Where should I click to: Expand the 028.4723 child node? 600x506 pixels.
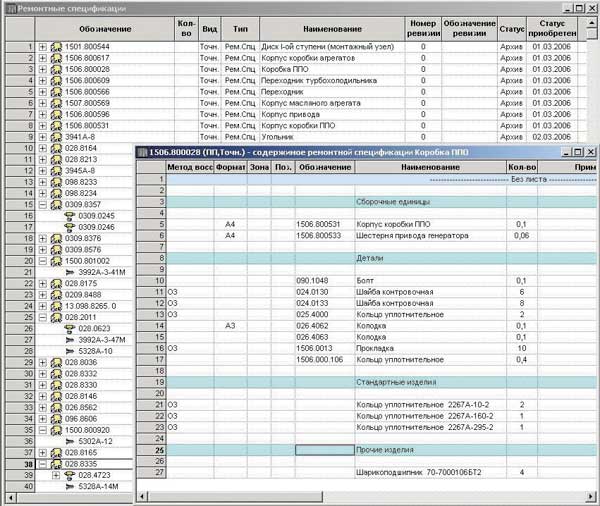pyautogui.click(x=56, y=475)
